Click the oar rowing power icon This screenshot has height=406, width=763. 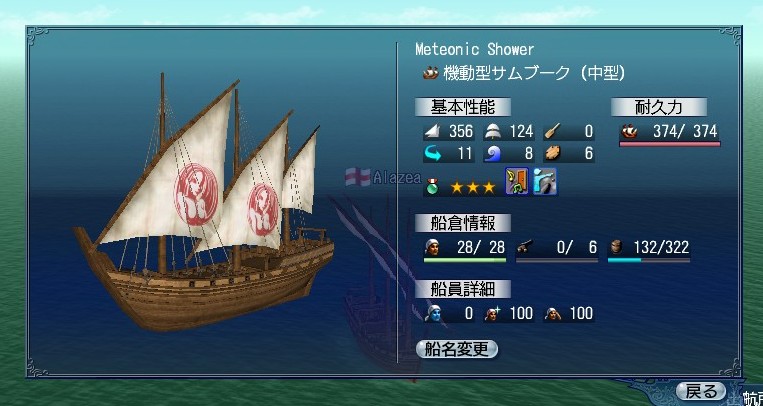552,131
